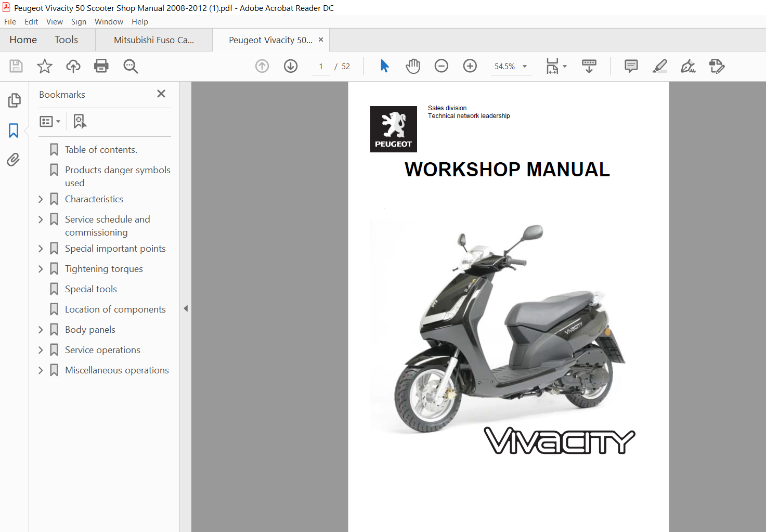Open the Window menu
This screenshot has height=532, width=766.
pyautogui.click(x=109, y=22)
